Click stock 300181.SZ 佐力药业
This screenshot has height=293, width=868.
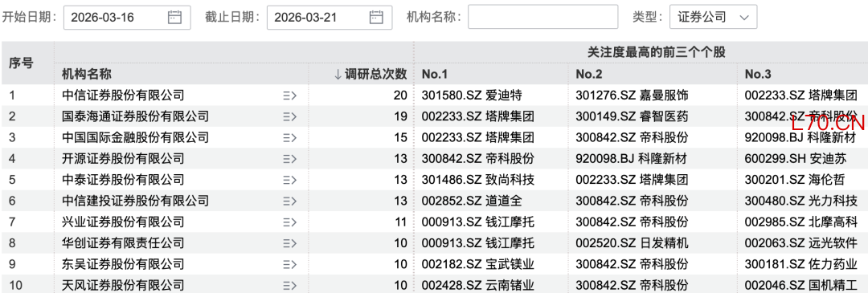point(801,265)
